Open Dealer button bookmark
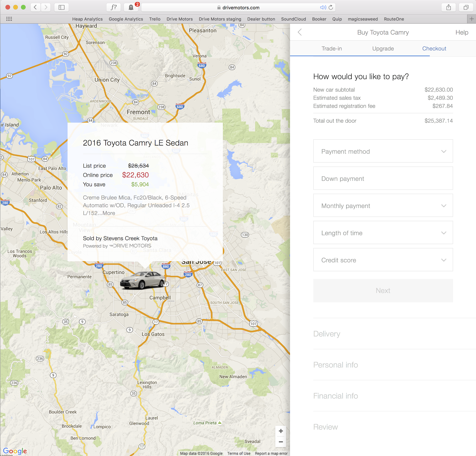 pyautogui.click(x=261, y=19)
